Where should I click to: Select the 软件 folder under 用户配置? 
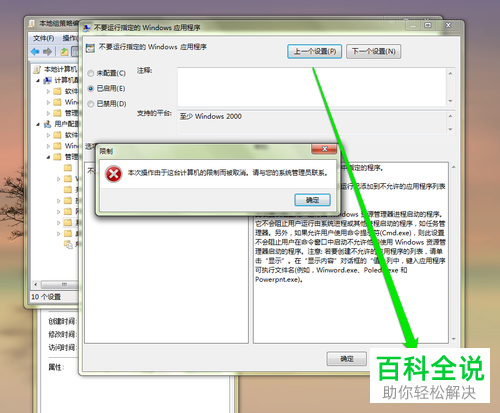click(57, 135)
